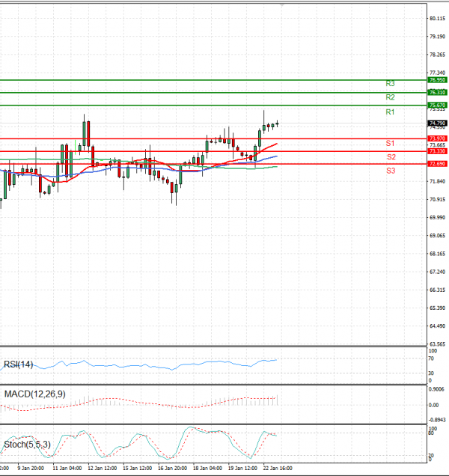
Task: Select the current price 74.790 tag
Action: [437, 123]
